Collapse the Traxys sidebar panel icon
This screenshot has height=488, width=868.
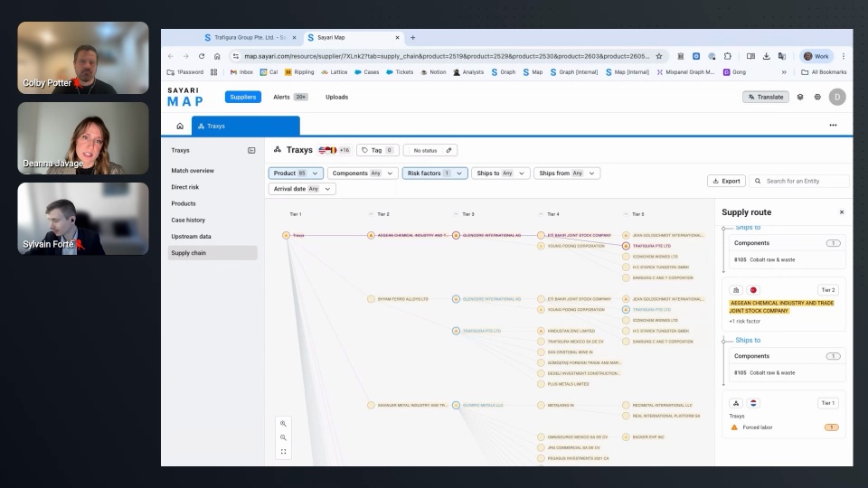click(x=251, y=151)
